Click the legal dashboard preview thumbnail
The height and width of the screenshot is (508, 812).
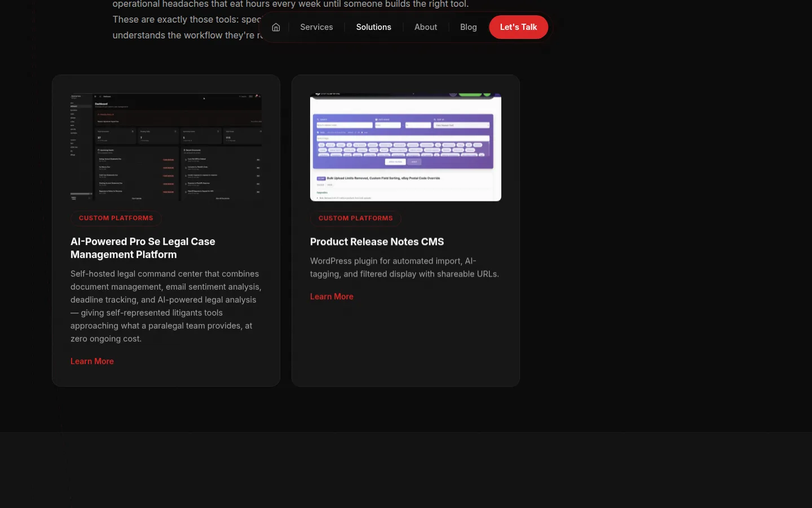[x=166, y=147]
